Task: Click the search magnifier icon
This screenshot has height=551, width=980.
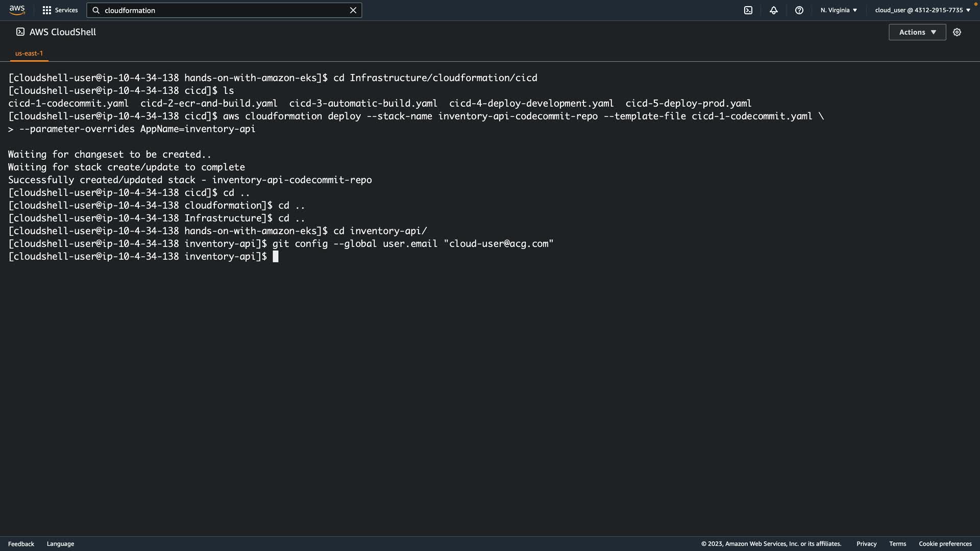Action: (x=96, y=10)
